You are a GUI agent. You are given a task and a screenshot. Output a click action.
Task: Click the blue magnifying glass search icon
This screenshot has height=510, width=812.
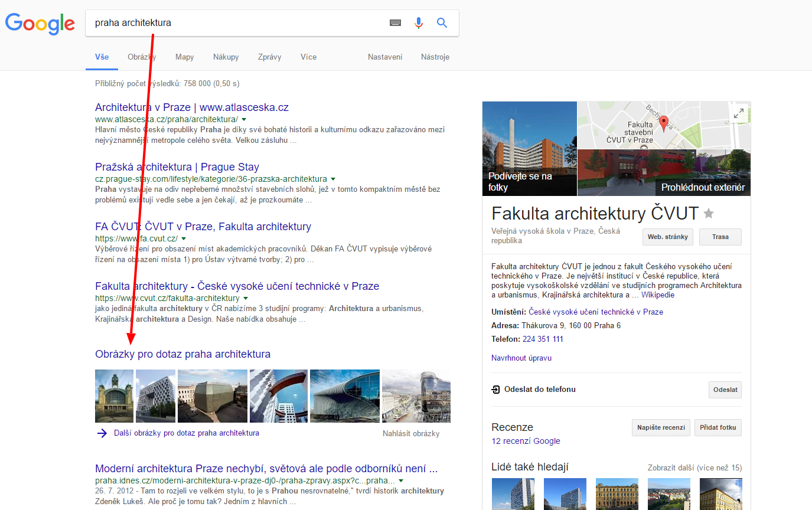(442, 23)
